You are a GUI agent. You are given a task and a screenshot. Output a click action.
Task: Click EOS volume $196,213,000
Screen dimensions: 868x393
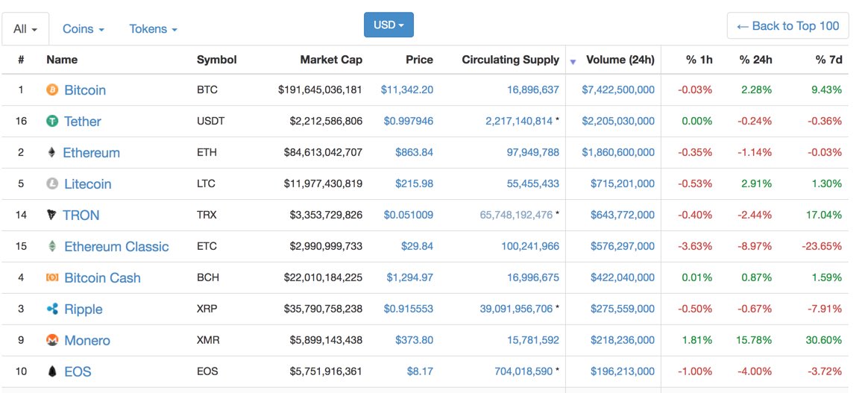pyautogui.click(x=622, y=371)
